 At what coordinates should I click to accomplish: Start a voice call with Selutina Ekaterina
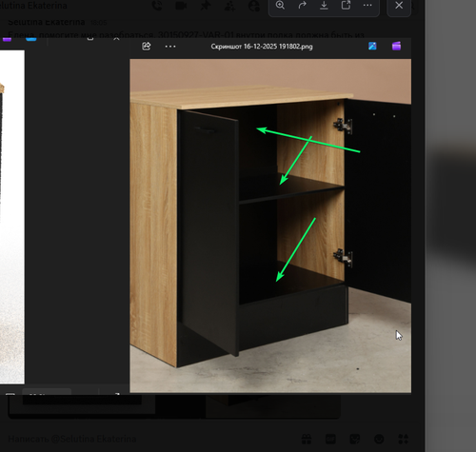157,6
